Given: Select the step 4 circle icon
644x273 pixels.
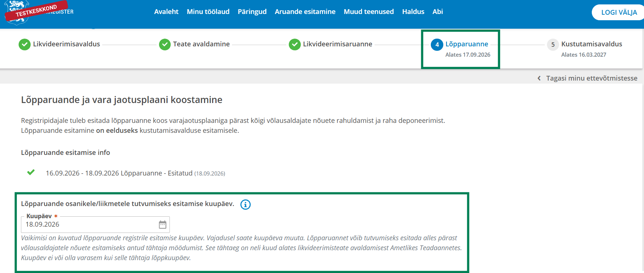Looking at the screenshot, I should [437, 45].
